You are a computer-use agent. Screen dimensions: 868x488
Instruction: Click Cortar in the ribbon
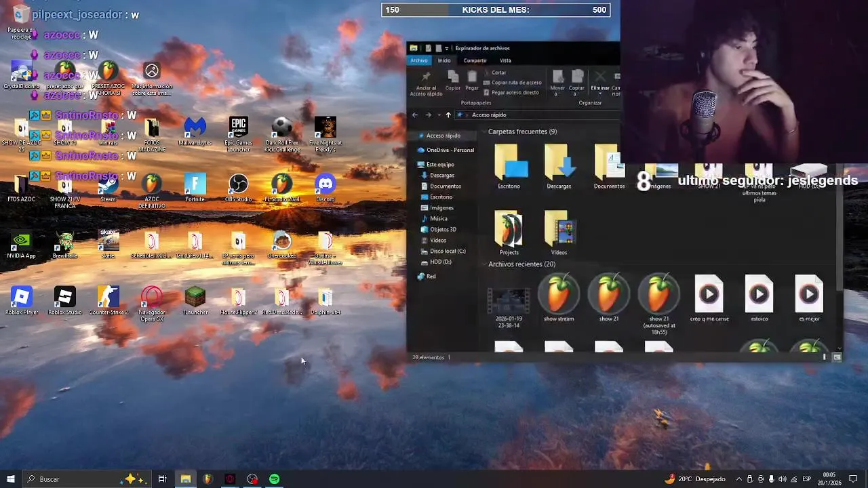(x=494, y=73)
